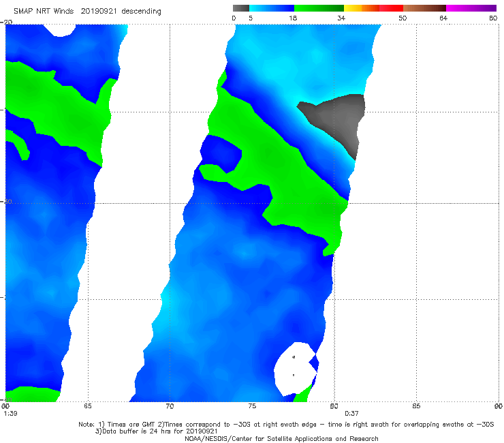Click the gray segment of the wind colorbar
The height and width of the screenshot is (443, 504).
tap(240, 8)
